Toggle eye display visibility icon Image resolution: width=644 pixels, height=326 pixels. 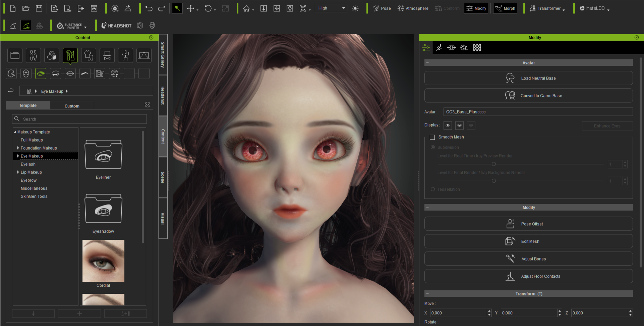[x=448, y=125]
